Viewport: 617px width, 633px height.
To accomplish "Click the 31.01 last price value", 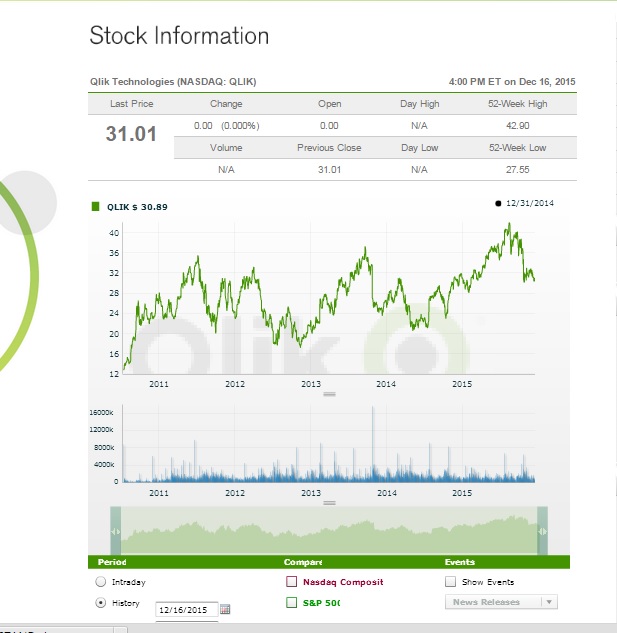I will [x=131, y=133].
